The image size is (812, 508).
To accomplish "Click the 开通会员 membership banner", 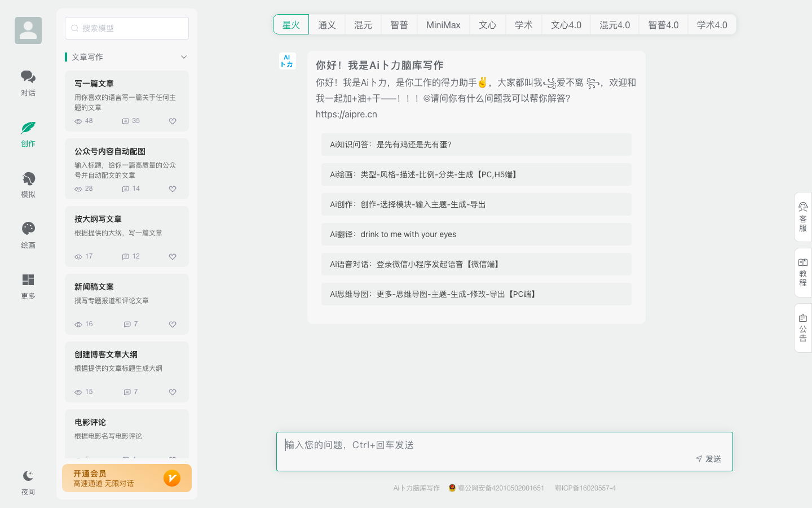I will [x=126, y=478].
